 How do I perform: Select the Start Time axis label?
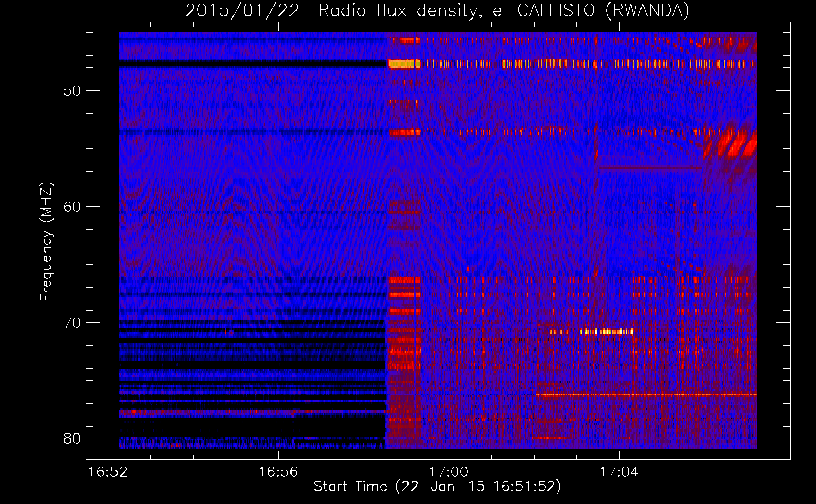pos(437,487)
